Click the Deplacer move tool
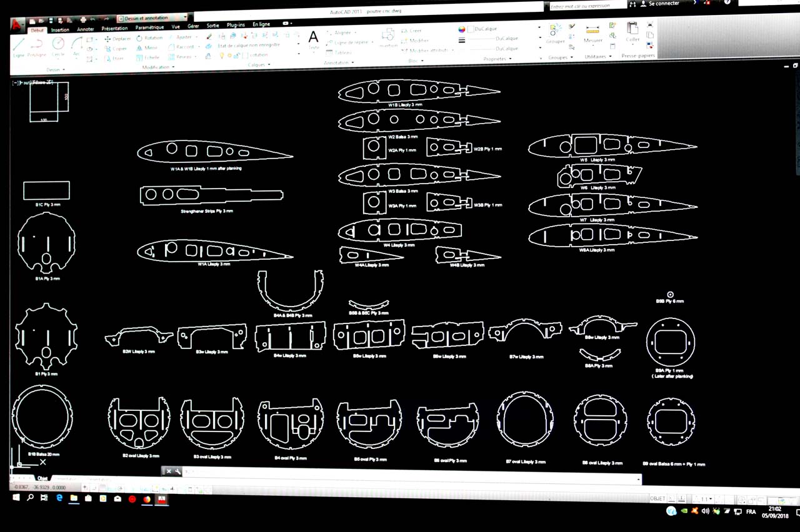Screen dimensions: 800x532 117,39
